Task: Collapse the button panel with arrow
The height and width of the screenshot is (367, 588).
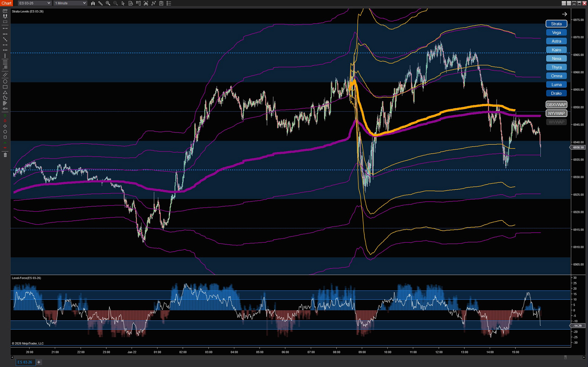Action: pyautogui.click(x=564, y=14)
